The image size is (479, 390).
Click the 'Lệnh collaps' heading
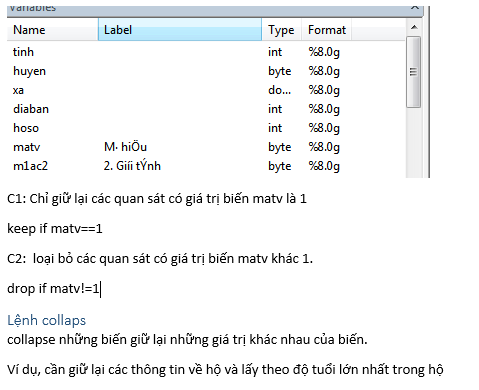(47, 320)
